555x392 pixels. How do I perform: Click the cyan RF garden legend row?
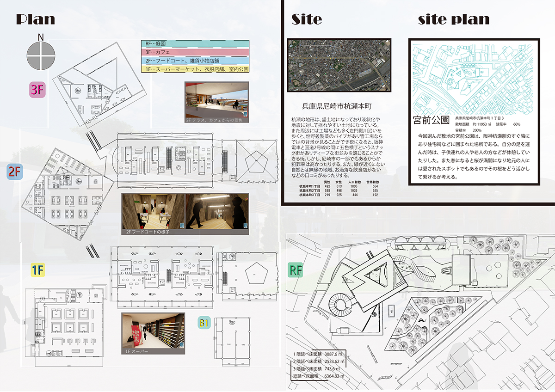point(195,44)
